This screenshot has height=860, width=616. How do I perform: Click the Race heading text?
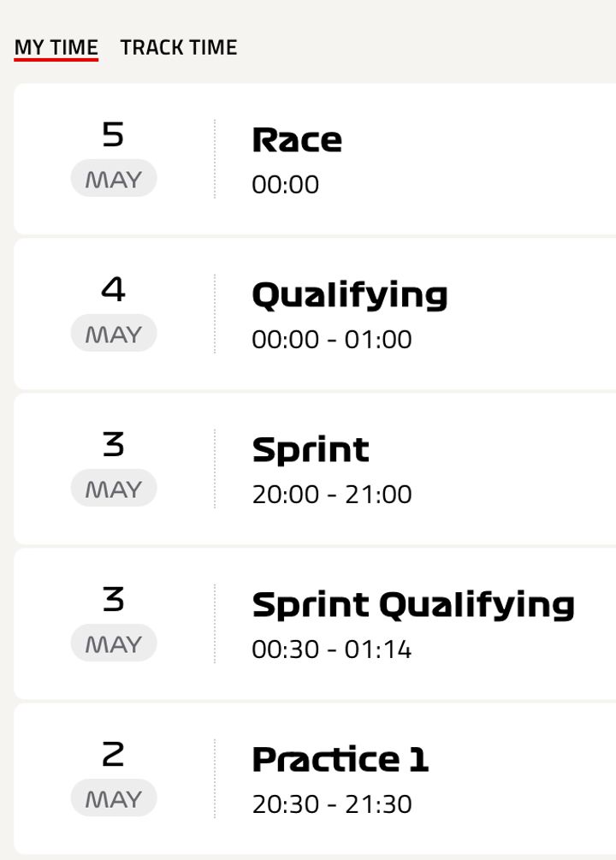coord(297,139)
